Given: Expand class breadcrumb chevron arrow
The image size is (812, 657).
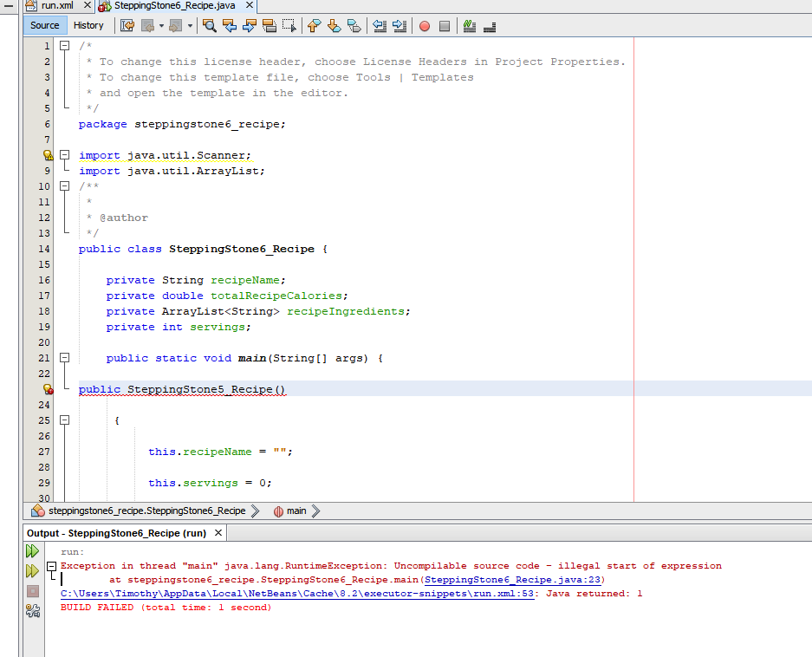Looking at the screenshot, I should pyautogui.click(x=256, y=511).
